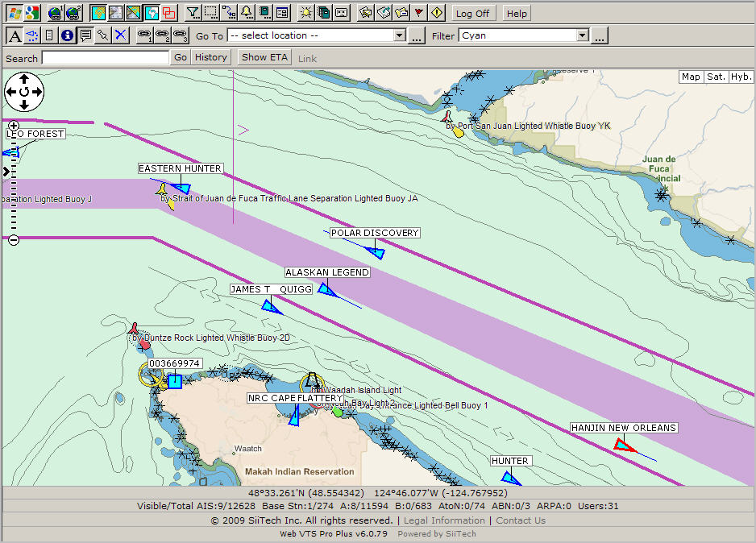The height and width of the screenshot is (543, 756).
Task: Click the blue info circle icon
Action: coord(67,35)
